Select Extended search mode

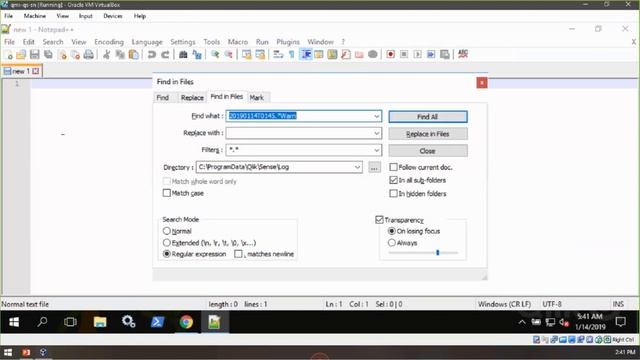167,243
